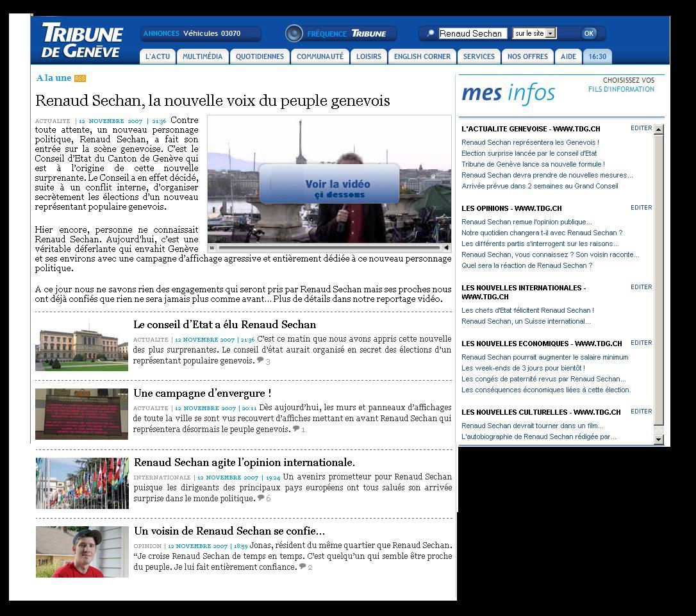Image resolution: width=696 pixels, height=616 pixels.
Task: Open the NOS OFFRES tab
Action: pos(528,56)
